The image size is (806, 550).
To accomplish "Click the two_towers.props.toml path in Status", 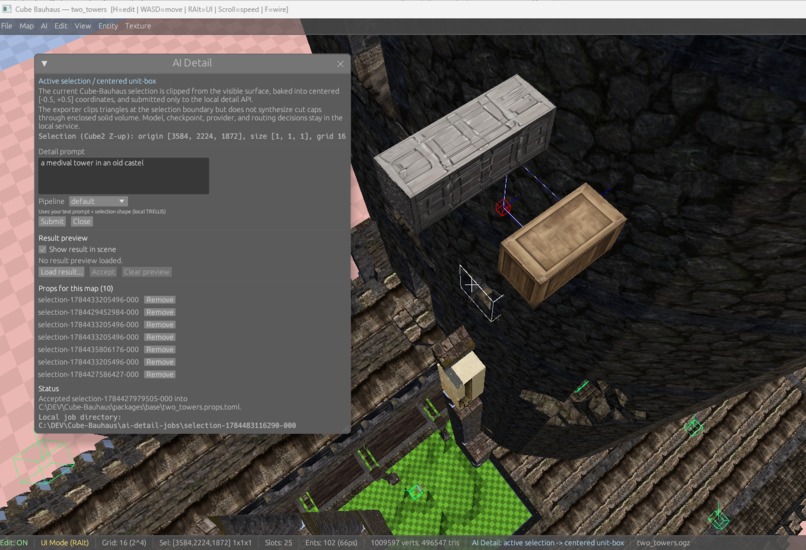I will coord(139,407).
